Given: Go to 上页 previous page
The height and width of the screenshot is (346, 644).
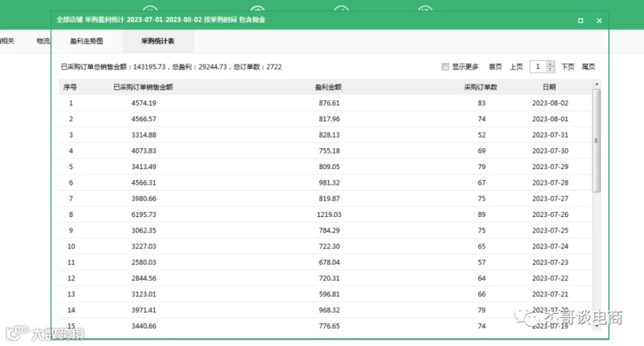Looking at the screenshot, I should 516,67.
